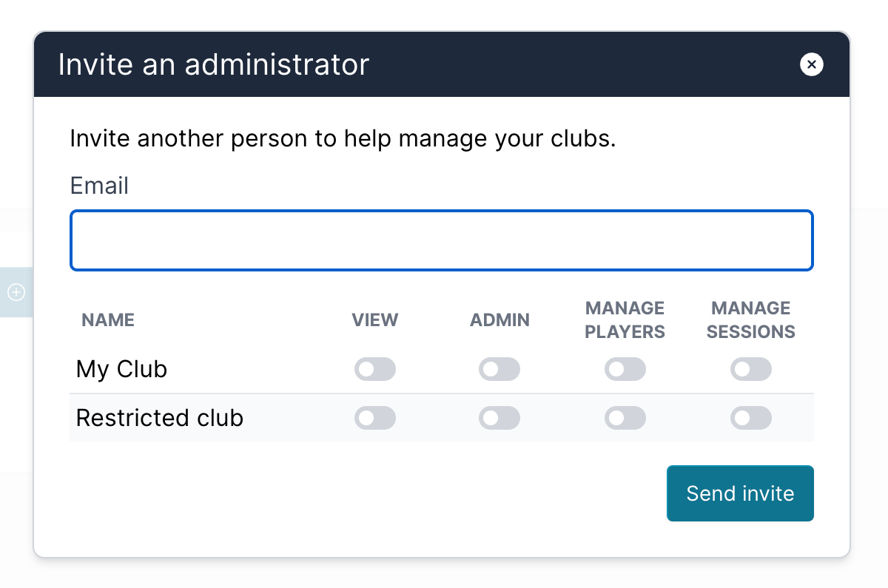Click the Restricted club row name
This screenshot has width=888, height=588.
[x=160, y=418]
